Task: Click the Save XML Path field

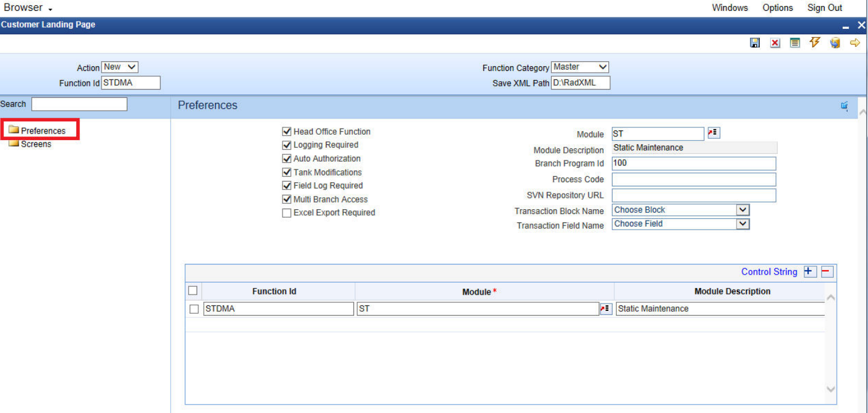Action: (581, 83)
